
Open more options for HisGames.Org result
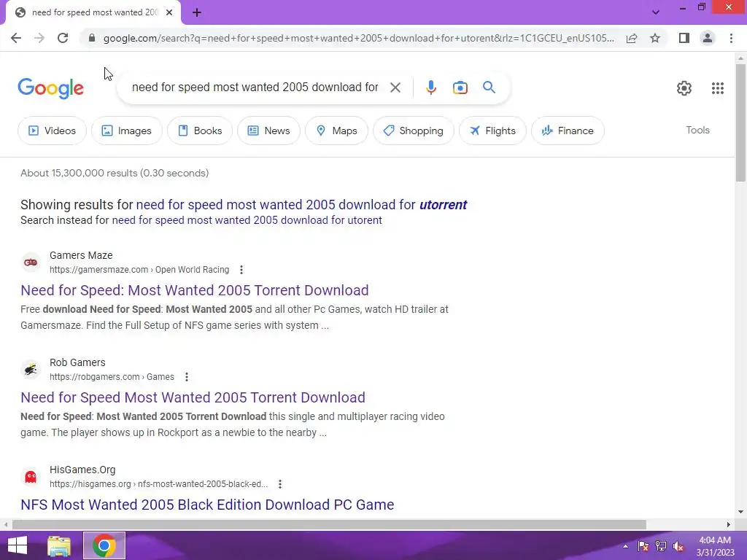click(x=280, y=484)
